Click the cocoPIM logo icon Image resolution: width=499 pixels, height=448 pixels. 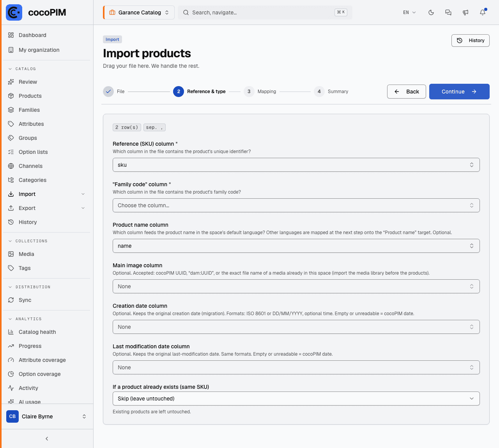tap(14, 12)
